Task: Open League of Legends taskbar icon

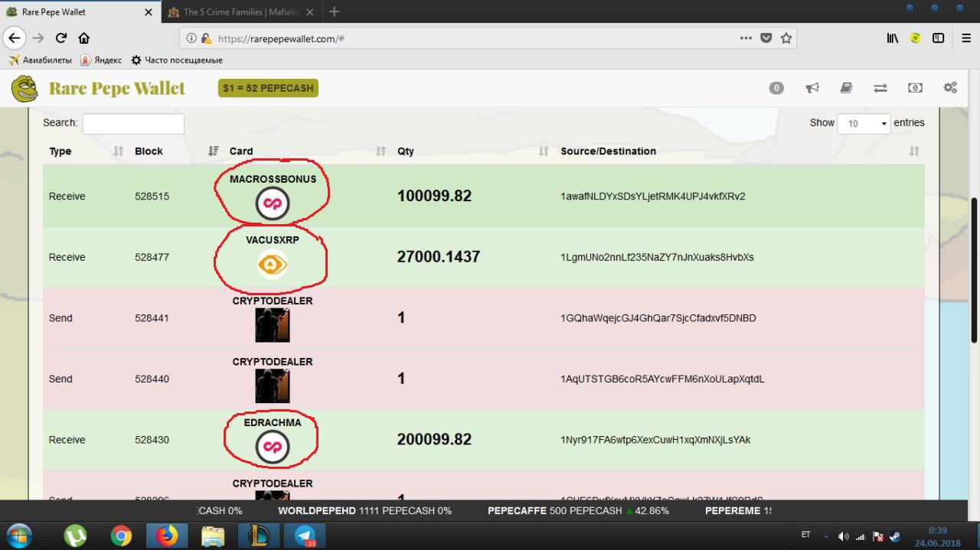Action: click(x=259, y=535)
